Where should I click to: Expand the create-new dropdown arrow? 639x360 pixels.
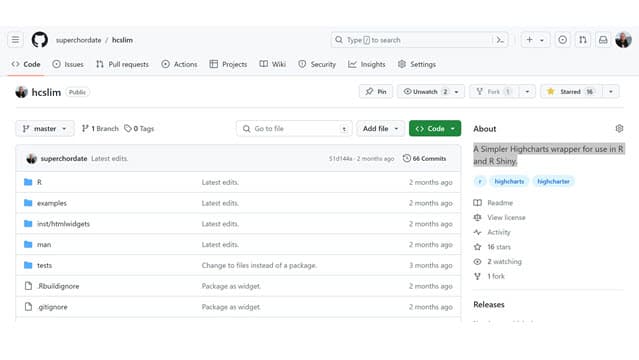[542, 40]
